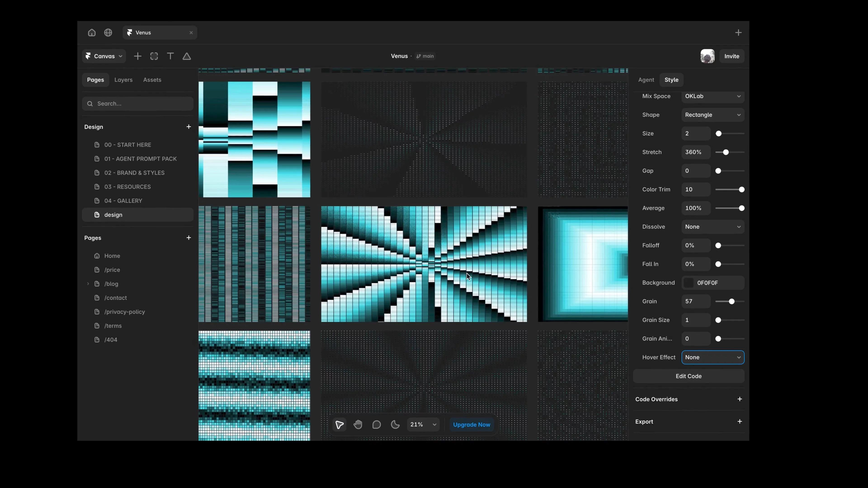Select the hand pan tool
The width and height of the screenshot is (868, 488).
[358, 425]
